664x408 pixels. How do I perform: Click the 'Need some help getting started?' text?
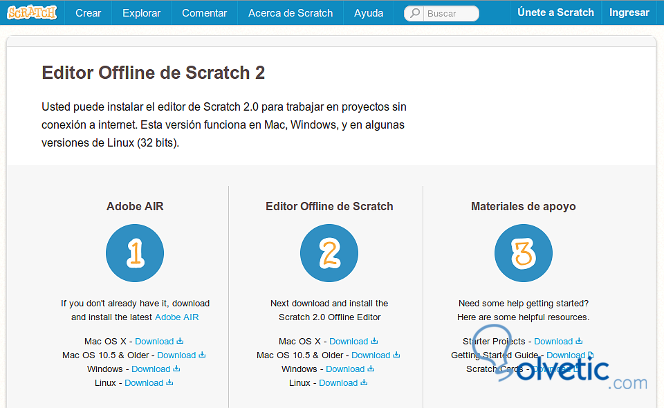[x=523, y=303]
